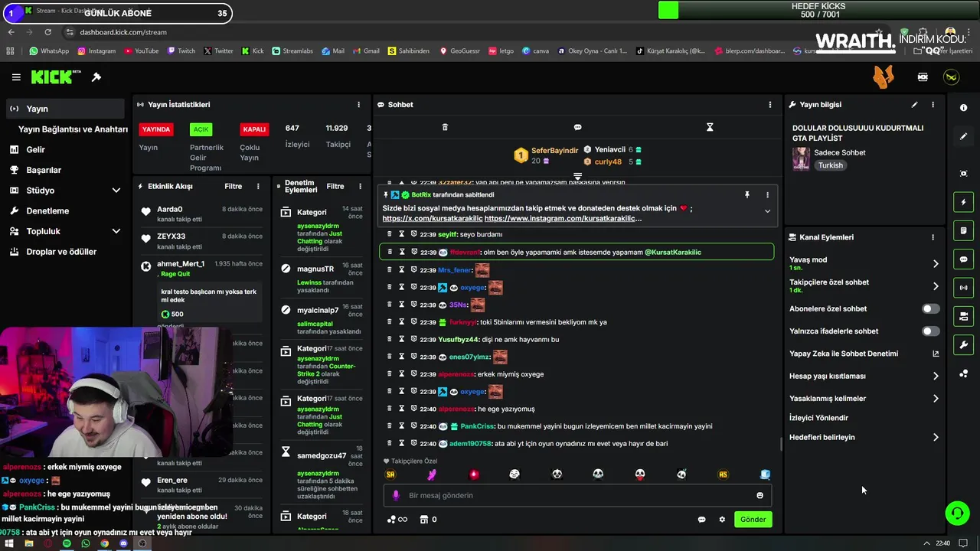Open Etkinlik Akışı panel three-dot menu
980x551 pixels.
click(258, 186)
